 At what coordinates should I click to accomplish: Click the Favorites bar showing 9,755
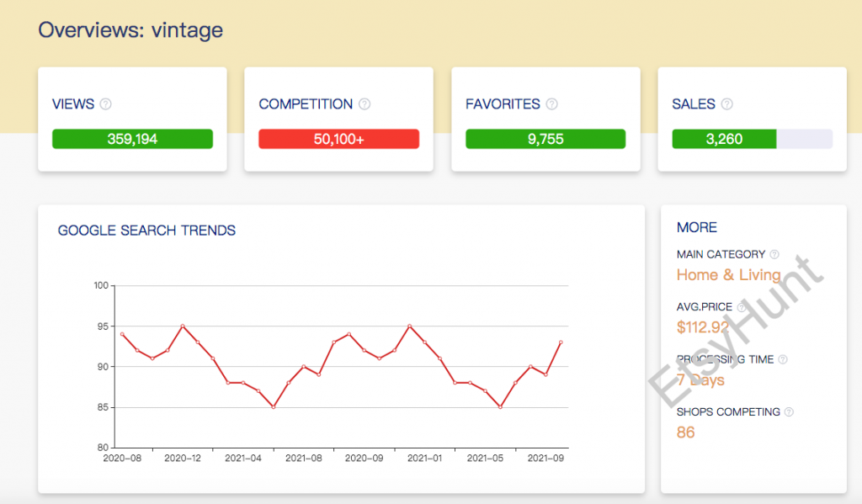point(545,139)
